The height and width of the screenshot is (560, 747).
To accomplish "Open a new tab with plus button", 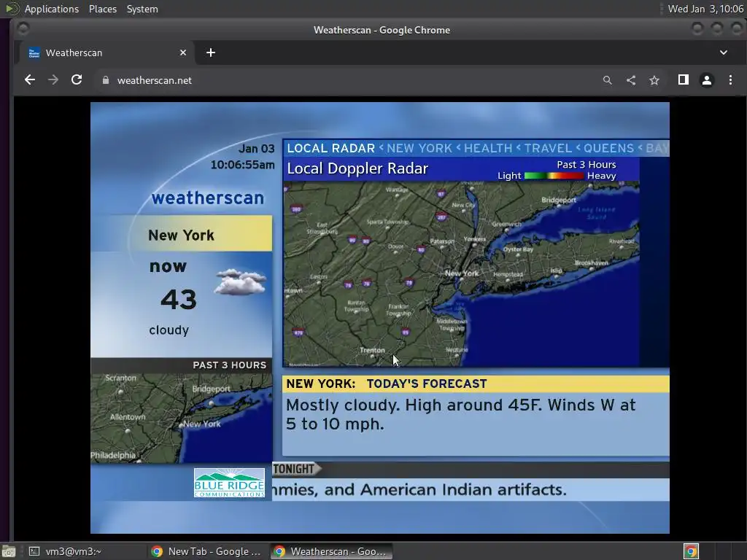I will click(211, 52).
